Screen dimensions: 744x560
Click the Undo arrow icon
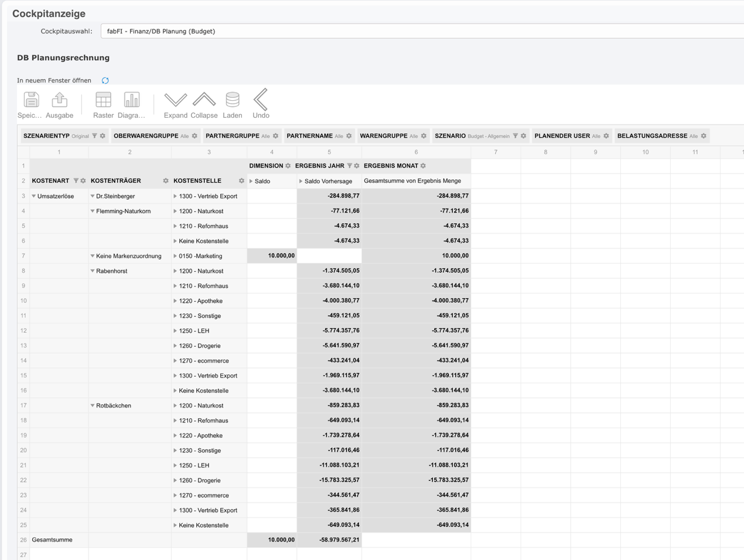(261, 100)
